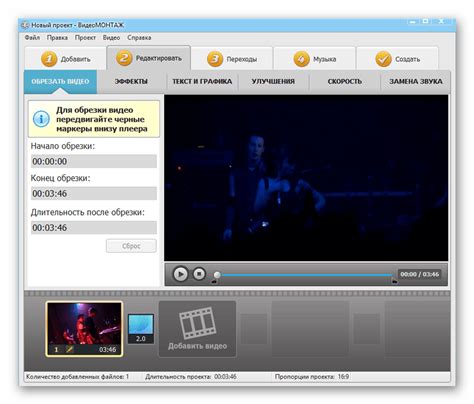The height and width of the screenshot is (404, 474).
Task: Click the right black trim marker
Action: coord(395,282)
